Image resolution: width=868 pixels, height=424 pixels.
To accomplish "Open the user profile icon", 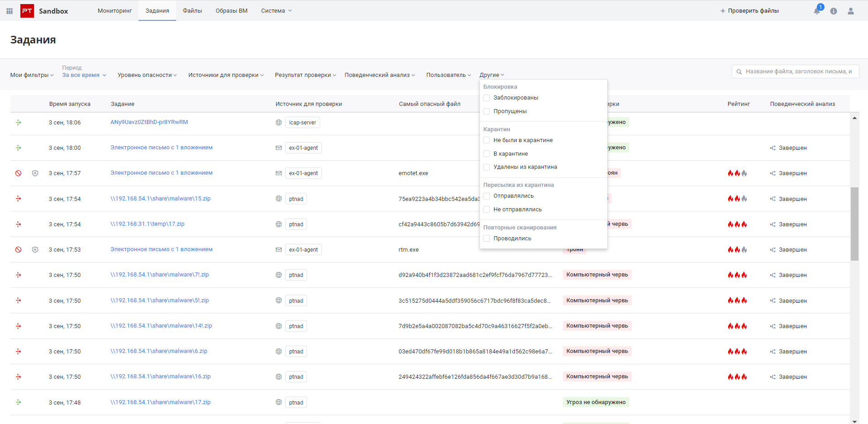I will pyautogui.click(x=851, y=11).
